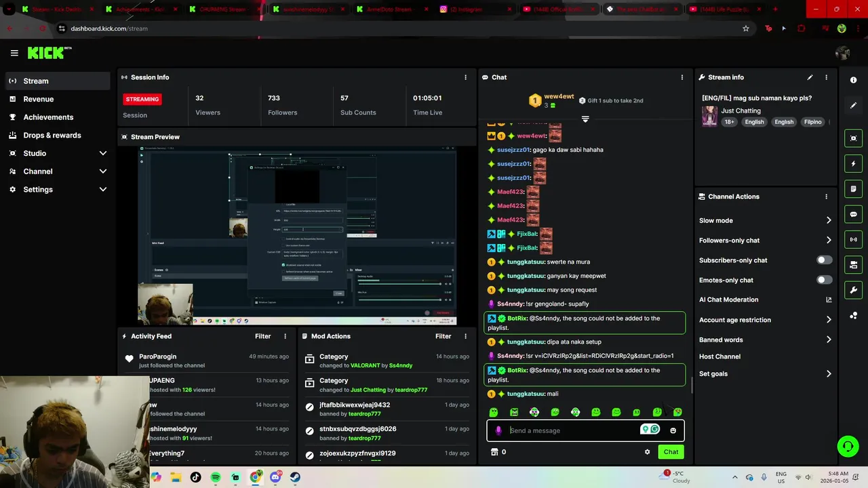Click the chat scrollbar

click(691, 386)
